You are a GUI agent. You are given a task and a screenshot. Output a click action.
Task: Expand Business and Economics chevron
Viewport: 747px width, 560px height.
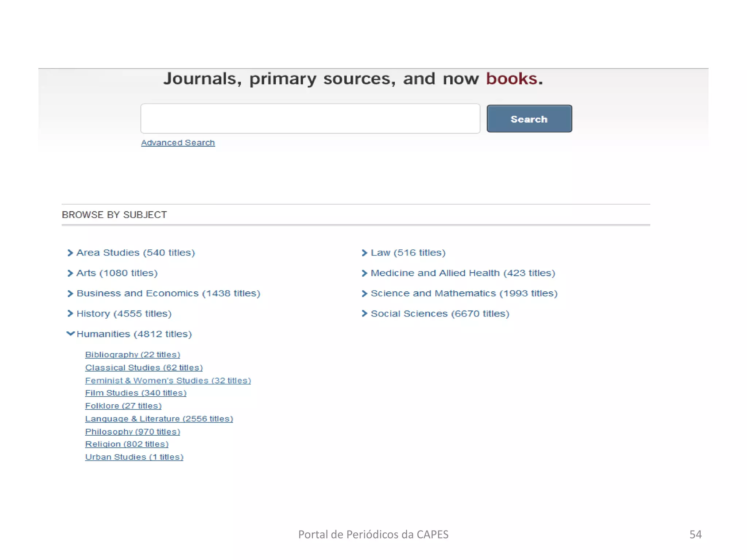tap(70, 294)
